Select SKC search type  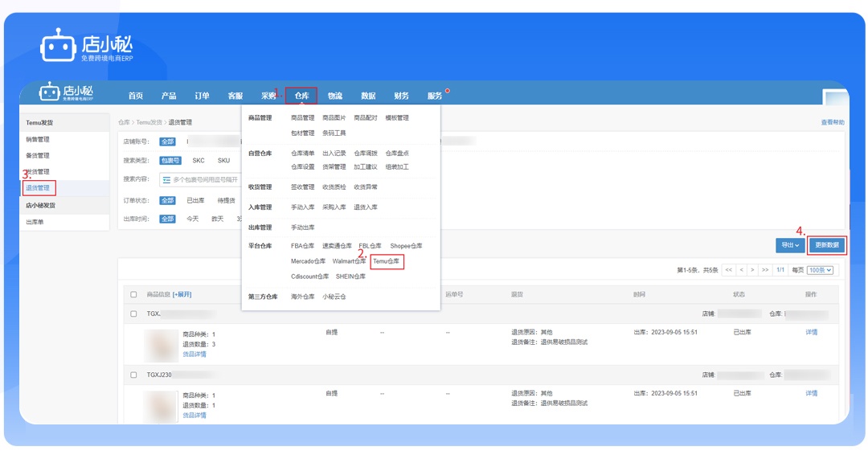(199, 161)
